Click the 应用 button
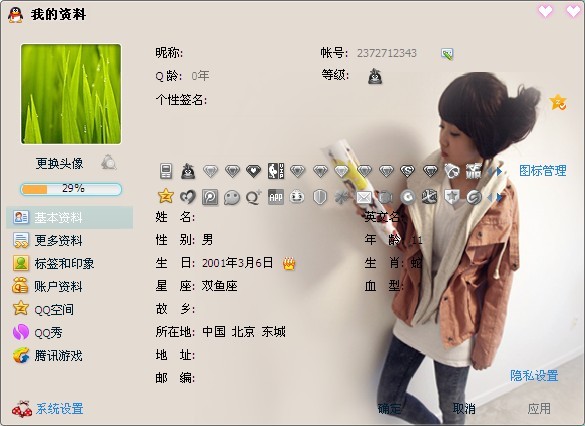585x426 pixels. tap(539, 408)
